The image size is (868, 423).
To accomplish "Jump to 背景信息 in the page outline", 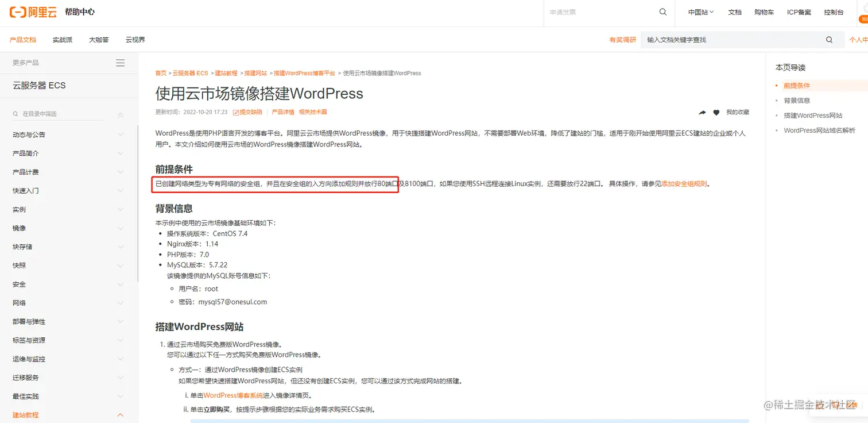I will [x=797, y=101].
